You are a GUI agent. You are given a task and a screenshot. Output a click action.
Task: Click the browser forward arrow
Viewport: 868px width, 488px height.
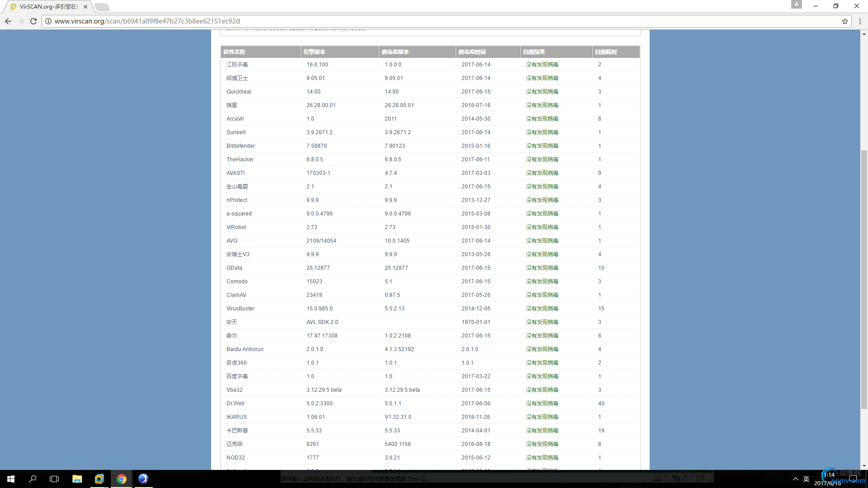[x=21, y=21]
